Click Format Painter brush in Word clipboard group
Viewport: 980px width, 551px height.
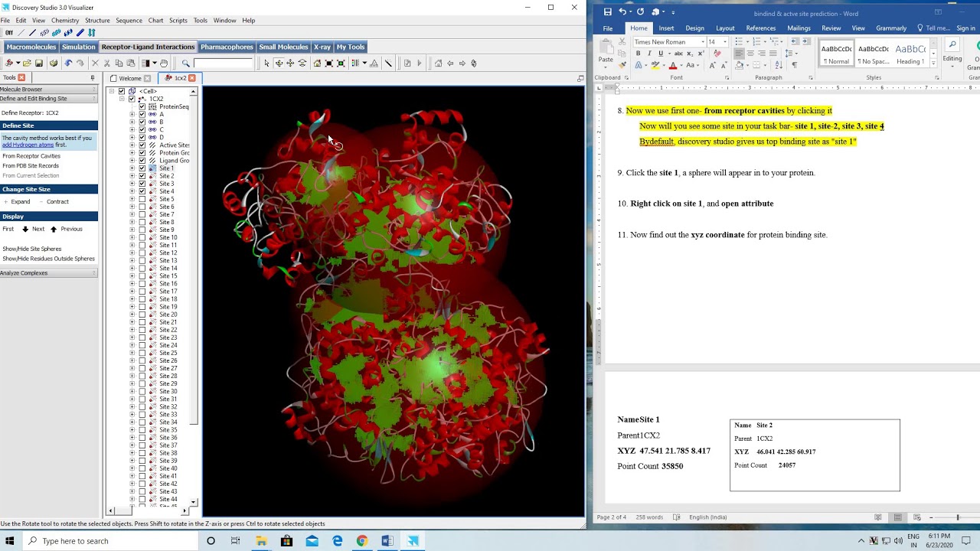(x=622, y=65)
